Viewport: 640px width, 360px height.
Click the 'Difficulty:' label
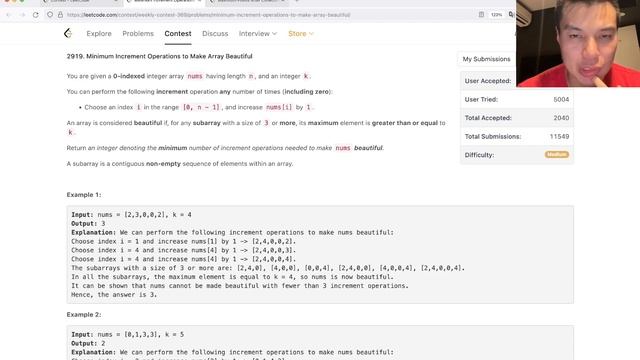coord(479,155)
